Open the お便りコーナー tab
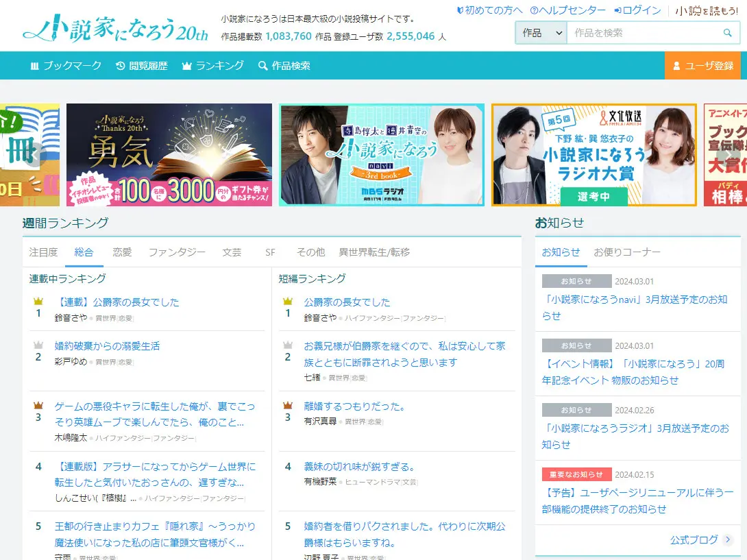Screen dimensions: 747x560 pos(626,252)
